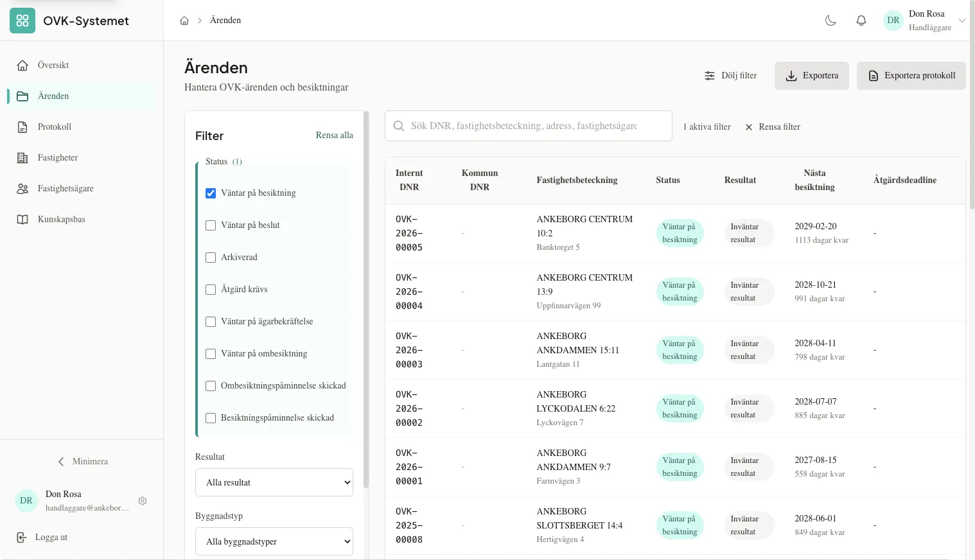Open the Alla resultat dropdown

pyautogui.click(x=274, y=482)
